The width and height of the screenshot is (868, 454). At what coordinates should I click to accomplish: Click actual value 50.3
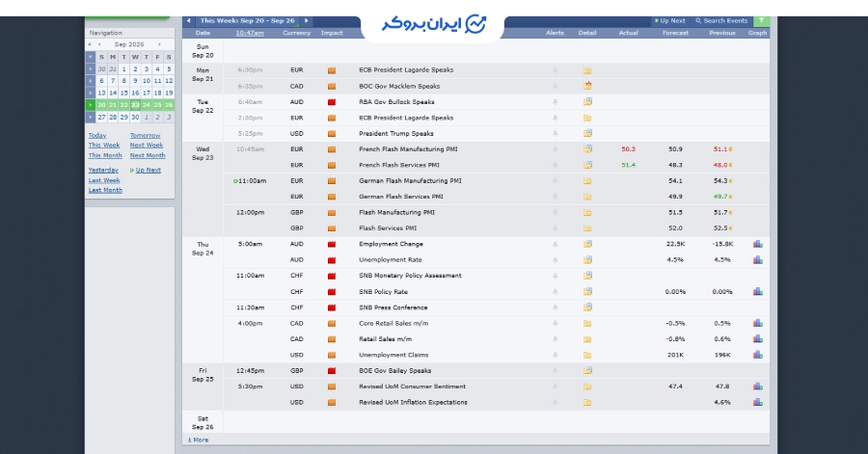[628, 149]
